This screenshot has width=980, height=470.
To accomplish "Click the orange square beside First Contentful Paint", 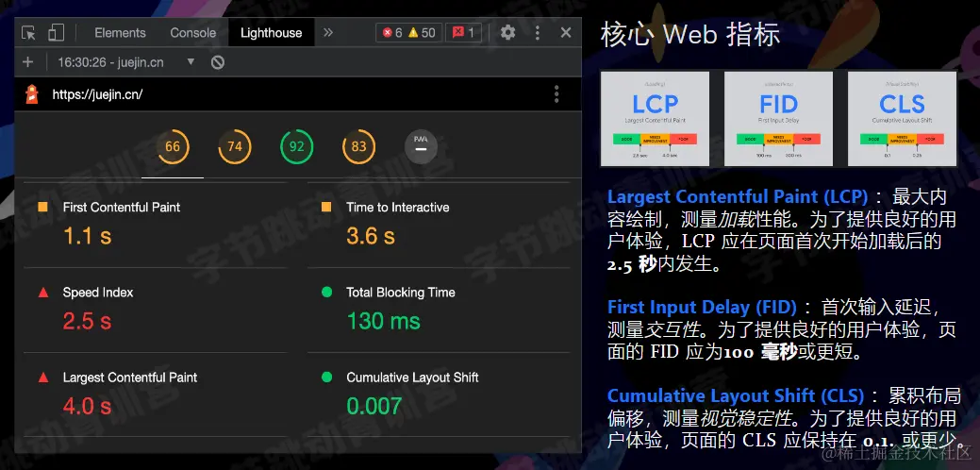I will [43, 207].
